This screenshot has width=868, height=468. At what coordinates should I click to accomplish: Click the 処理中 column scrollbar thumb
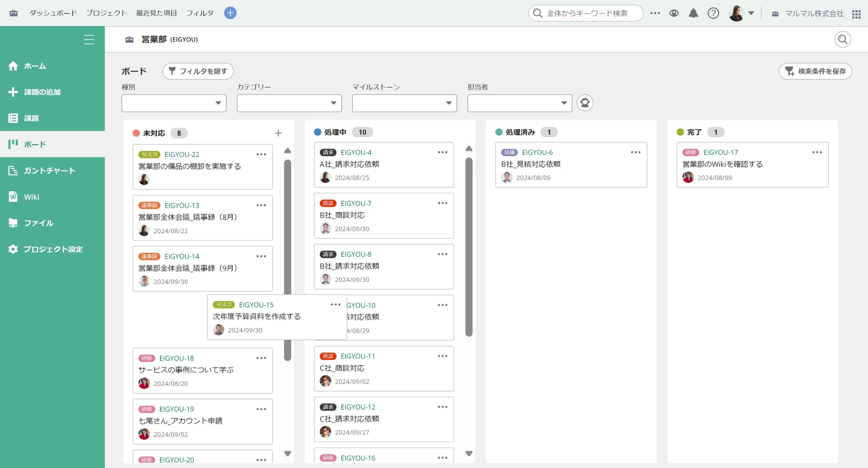pos(469,246)
